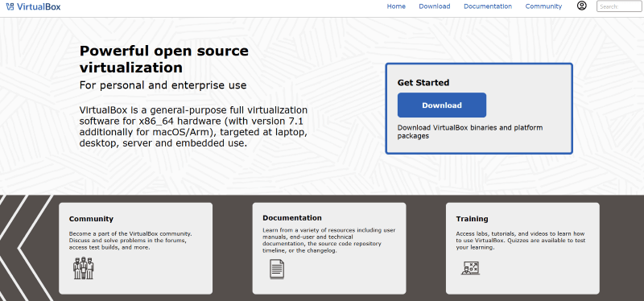Click the VirtualBox brand name link
Viewport: 644px width, 301px height.
pos(39,6)
